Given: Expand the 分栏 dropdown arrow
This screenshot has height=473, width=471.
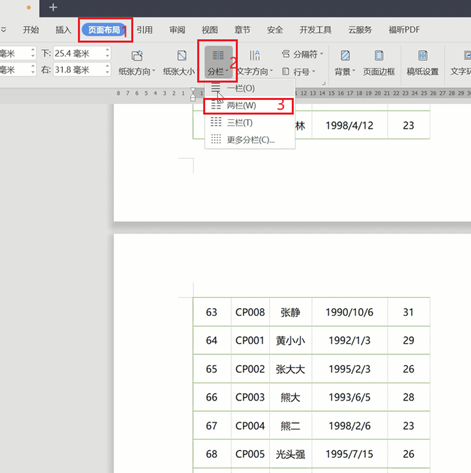Looking at the screenshot, I should coord(227,71).
